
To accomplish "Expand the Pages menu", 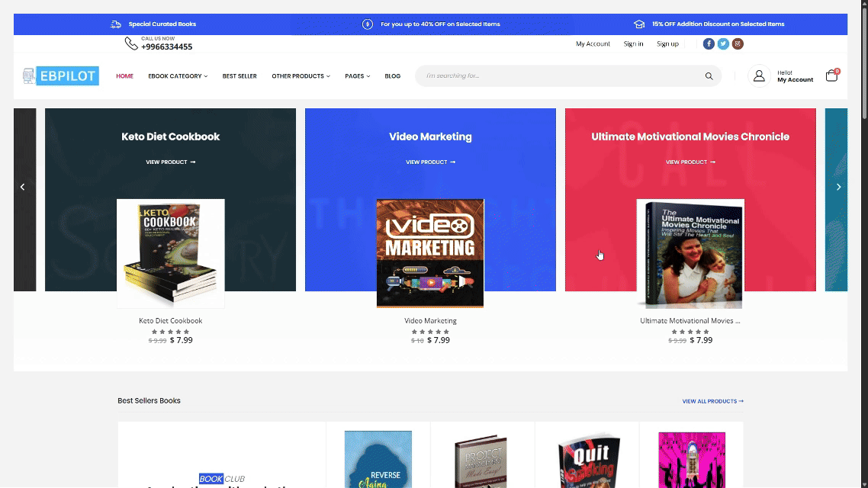I will (357, 75).
